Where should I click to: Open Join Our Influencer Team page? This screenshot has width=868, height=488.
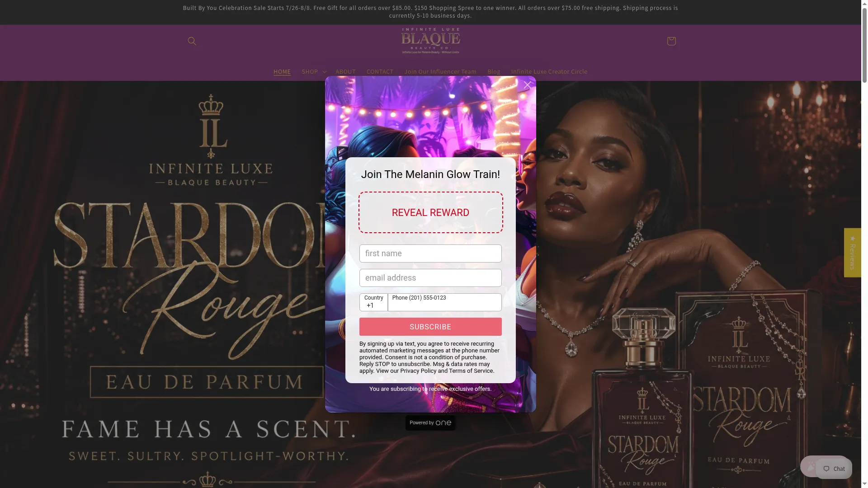[x=440, y=71]
